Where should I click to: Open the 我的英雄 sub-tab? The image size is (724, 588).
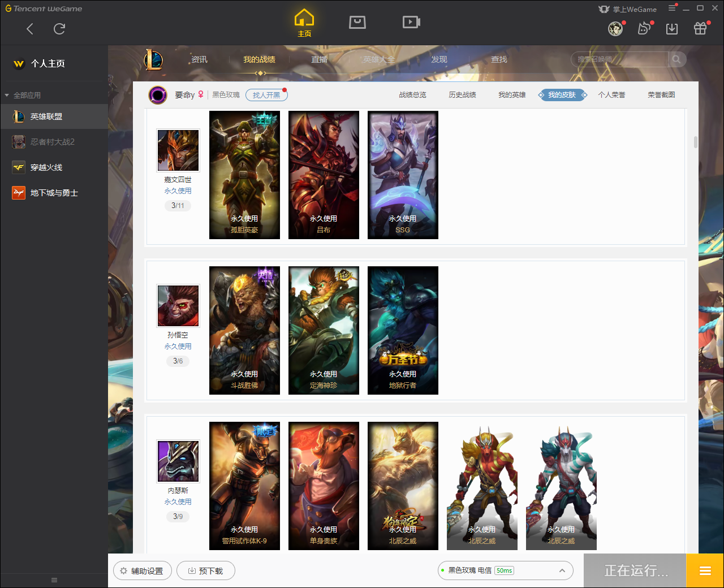512,95
